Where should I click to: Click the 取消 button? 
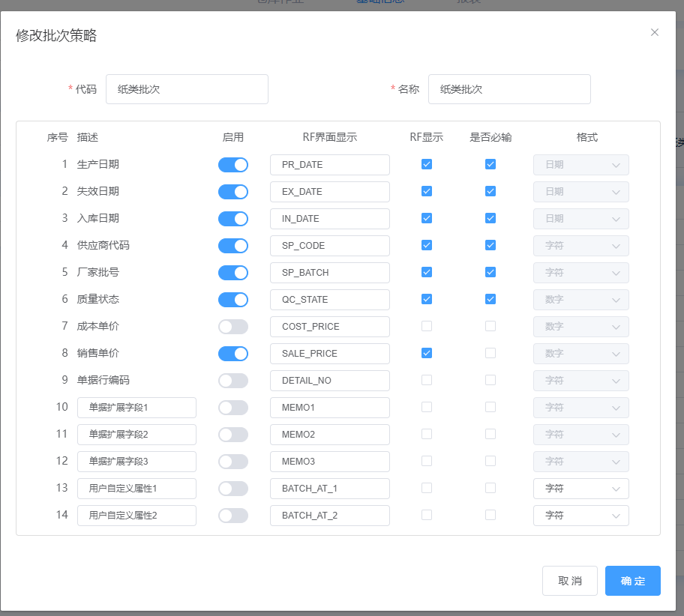coord(569,581)
